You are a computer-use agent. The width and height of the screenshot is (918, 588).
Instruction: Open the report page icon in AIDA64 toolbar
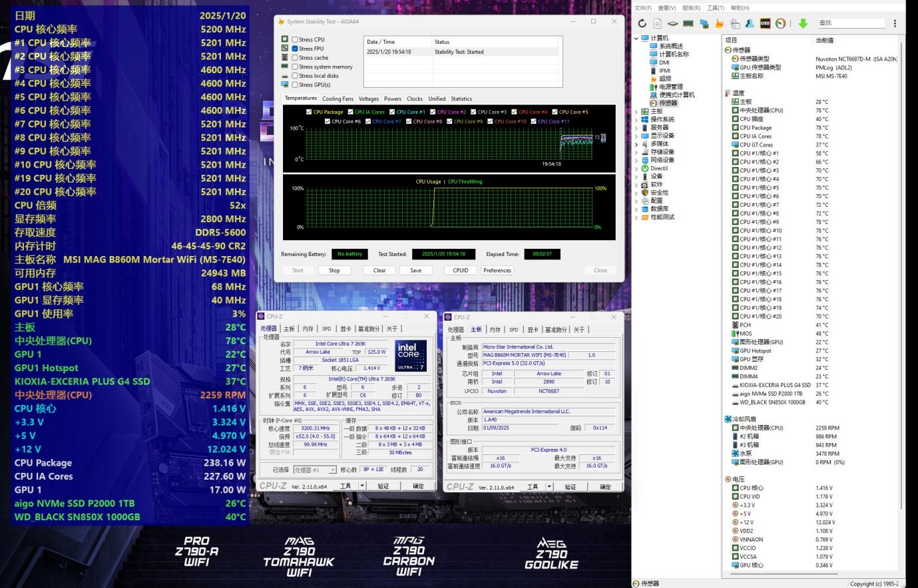pyautogui.click(x=657, y=23)
